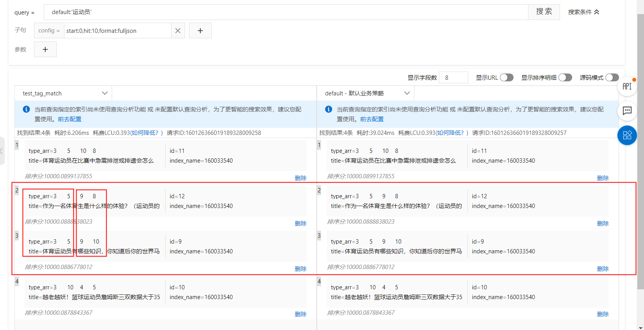The width and height of the screenshot is (644, 330).
Task: Click 前去配置 link in the right panel
Action: click(x=372, y=119)
